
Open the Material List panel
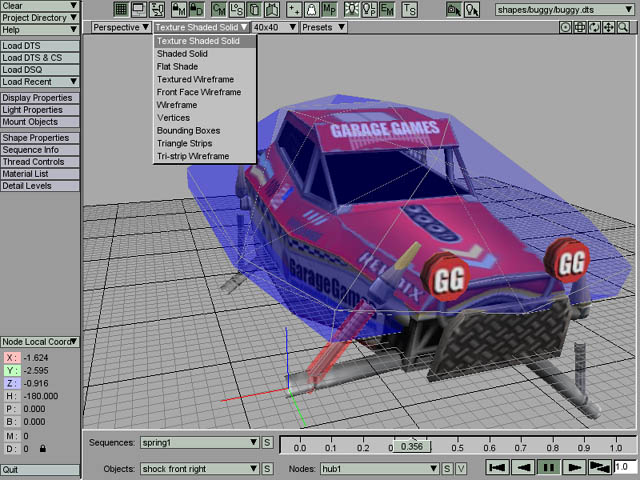(x=39, y=174)
